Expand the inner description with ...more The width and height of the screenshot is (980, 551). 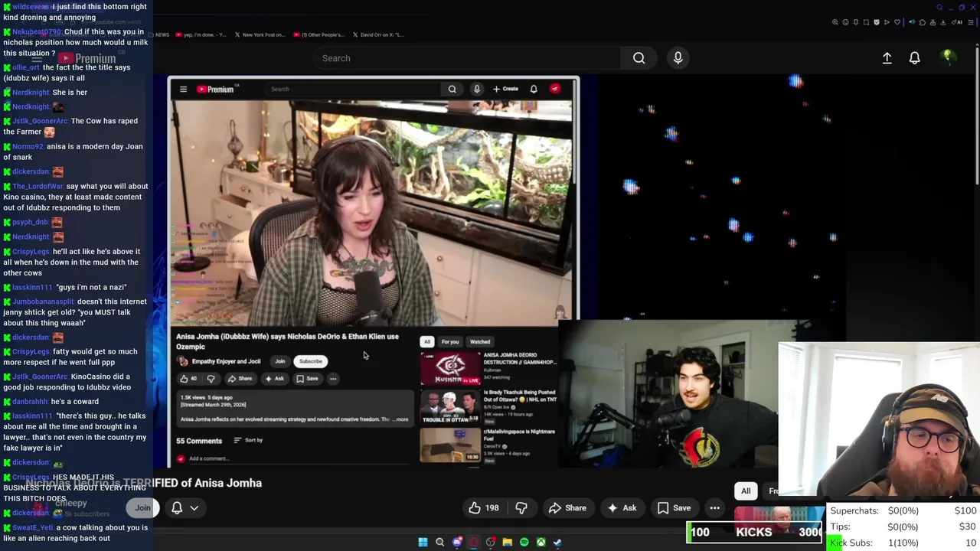tap(401, 419)
